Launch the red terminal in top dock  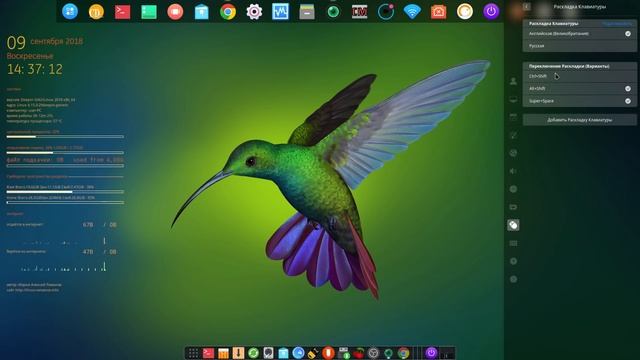122,12
